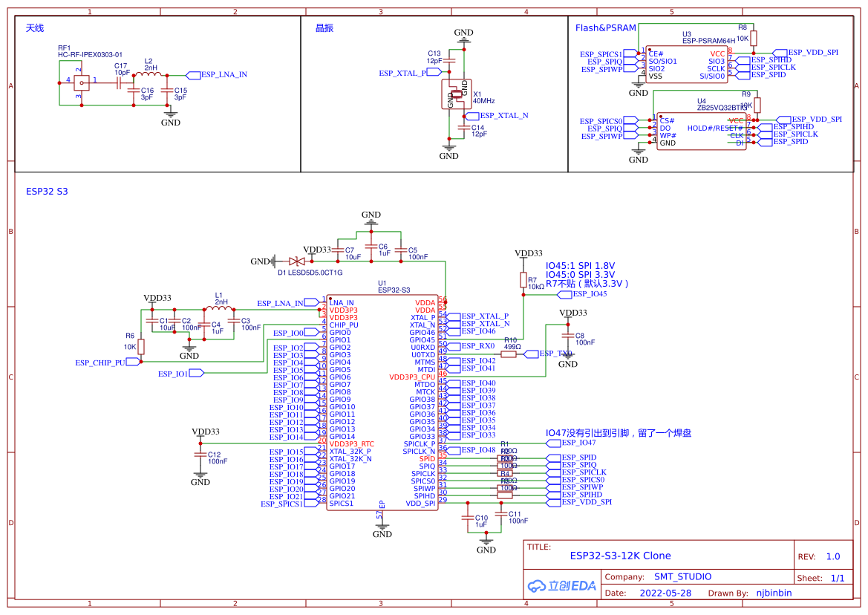Select capacitor C12 100nF

200,455
